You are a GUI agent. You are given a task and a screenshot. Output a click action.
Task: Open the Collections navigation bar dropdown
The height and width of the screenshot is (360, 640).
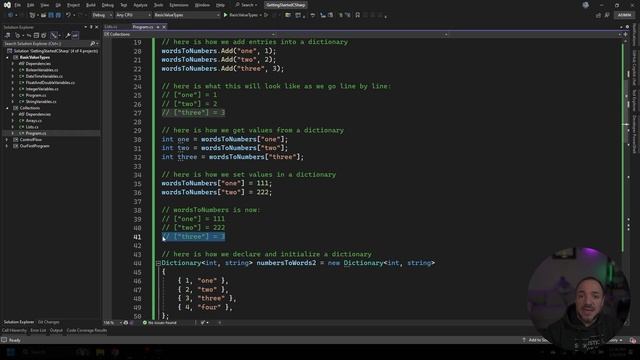point(190,35)
